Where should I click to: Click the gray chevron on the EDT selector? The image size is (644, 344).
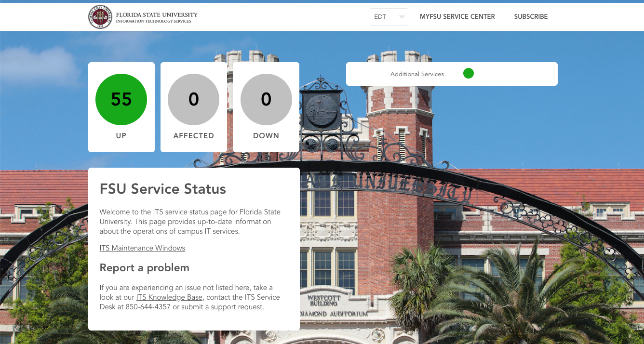point(401,16)
